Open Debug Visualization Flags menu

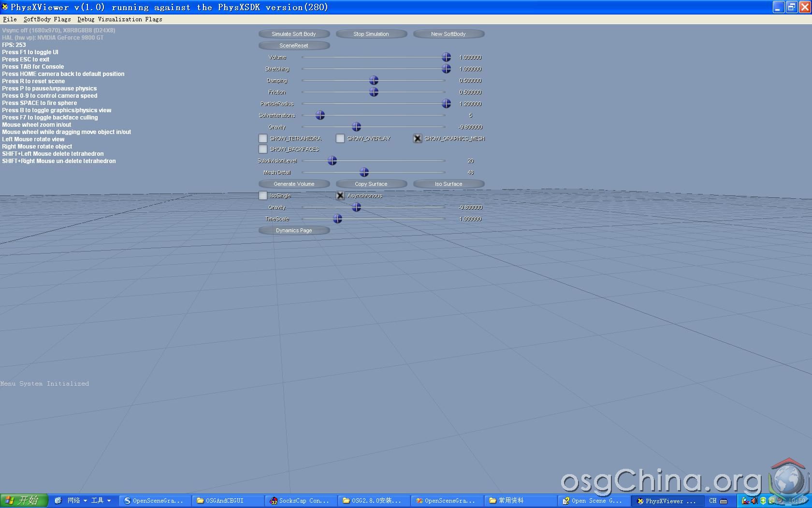pos(120,19)
